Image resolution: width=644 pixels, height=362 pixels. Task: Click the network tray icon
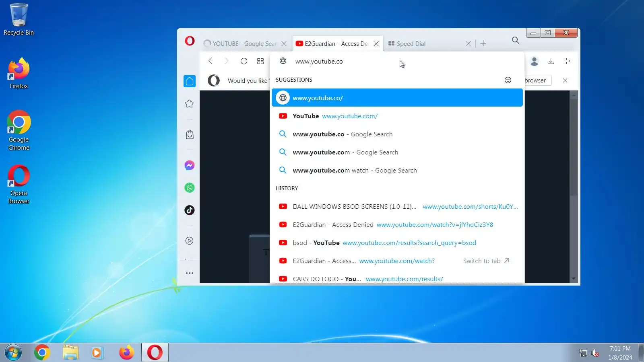pyautogui.click(x=583, y=353)
